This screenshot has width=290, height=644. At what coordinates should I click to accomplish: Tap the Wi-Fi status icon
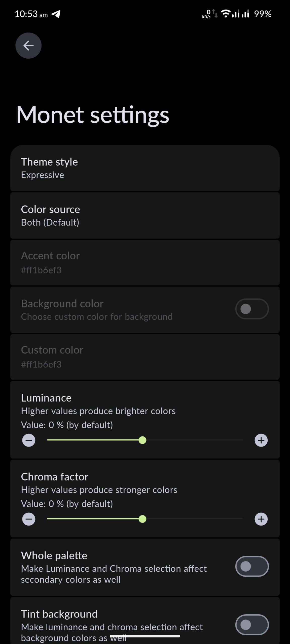[226, 13]
